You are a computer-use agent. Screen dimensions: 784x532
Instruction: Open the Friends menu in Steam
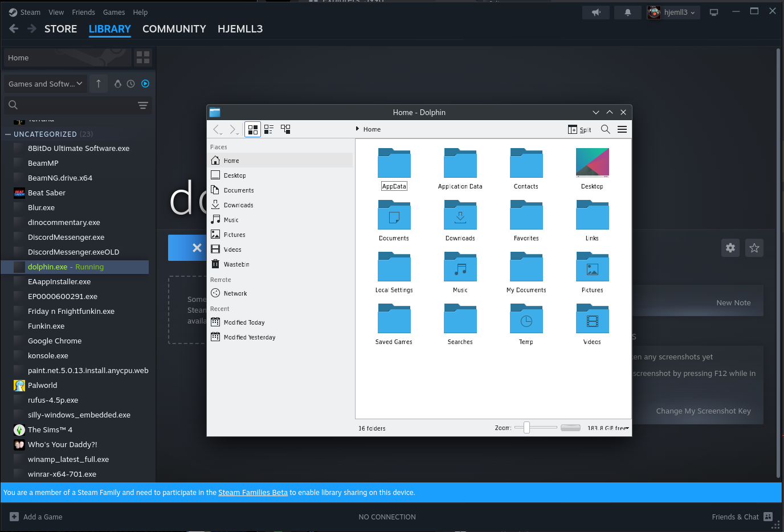[x=83, y=12]
